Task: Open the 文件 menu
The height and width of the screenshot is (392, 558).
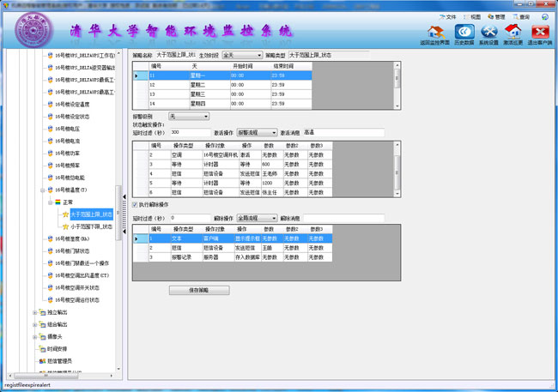Action: (x=452, y=16)
